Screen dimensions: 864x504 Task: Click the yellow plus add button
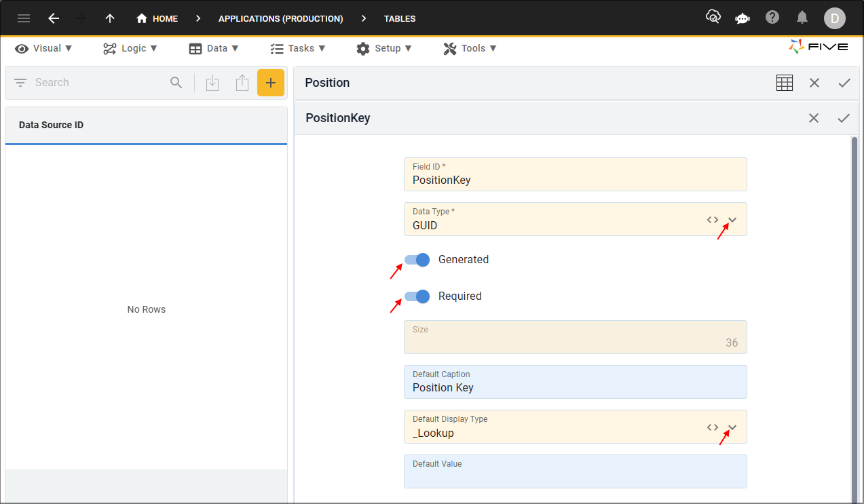click(x=270, y=83)
